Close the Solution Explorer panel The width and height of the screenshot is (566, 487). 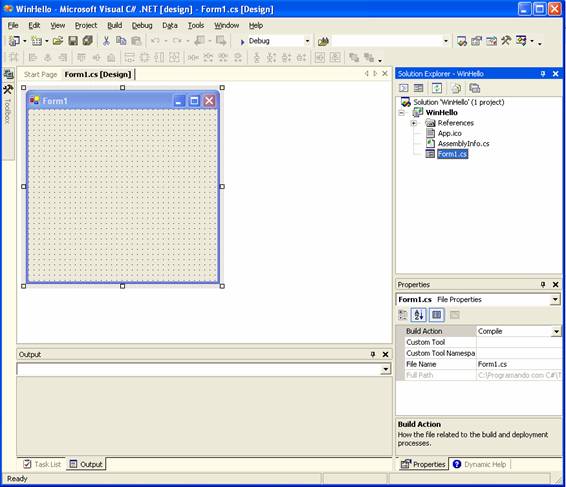click(x=556, y=74)
